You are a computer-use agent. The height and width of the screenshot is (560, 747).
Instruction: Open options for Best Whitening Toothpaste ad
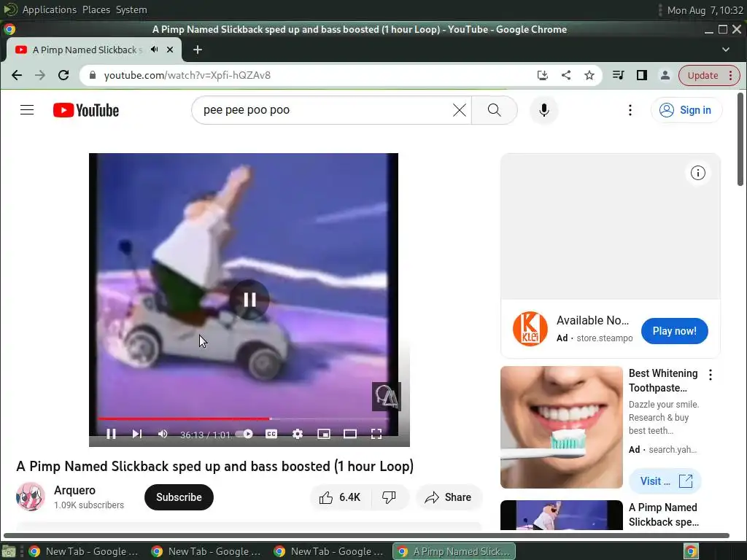tap(711, 375)
